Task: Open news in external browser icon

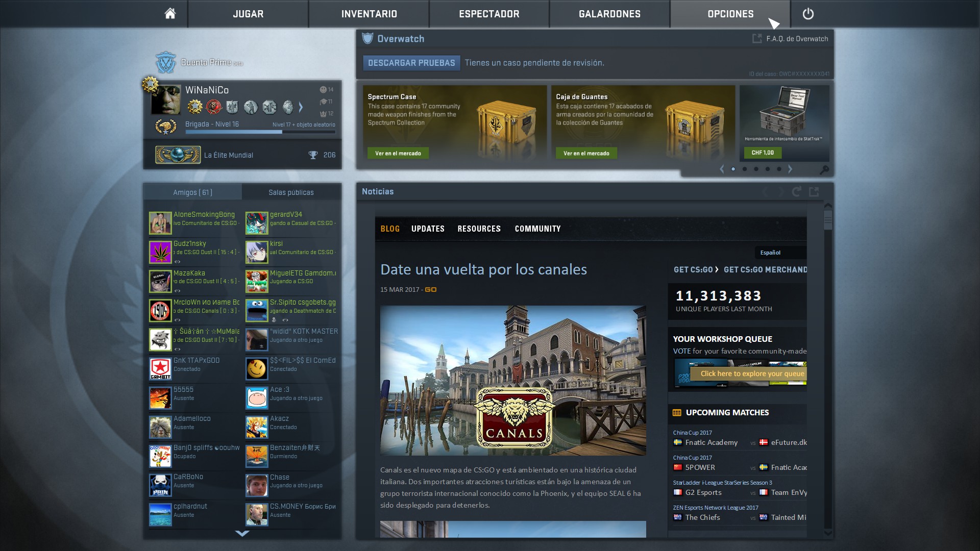Action: [x=814, y=192]
